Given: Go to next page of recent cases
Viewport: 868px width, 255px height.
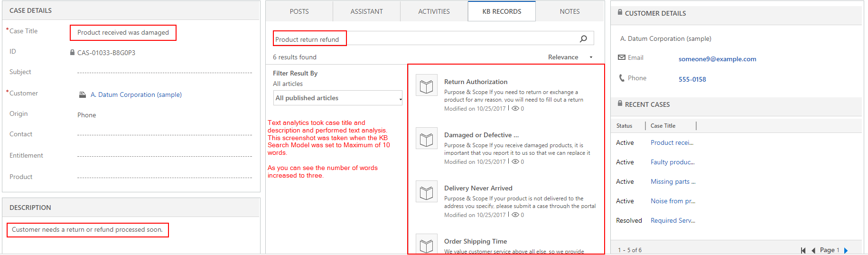Looking at the screenshot, I should click(846, 250).
